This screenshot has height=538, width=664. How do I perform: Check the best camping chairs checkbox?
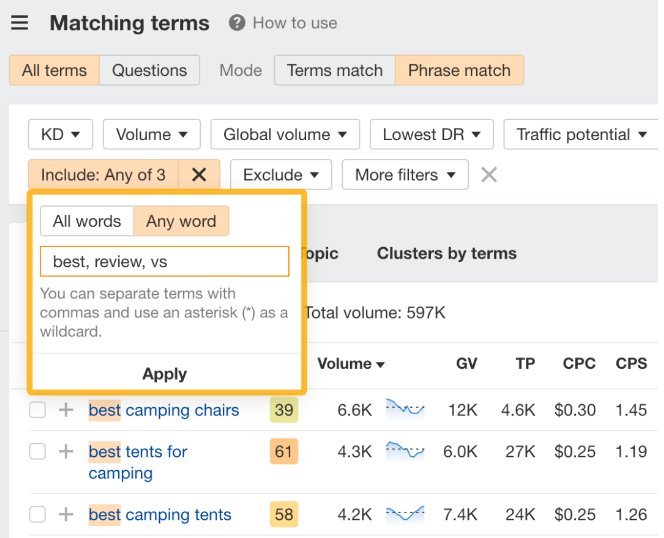coord(37,410)
